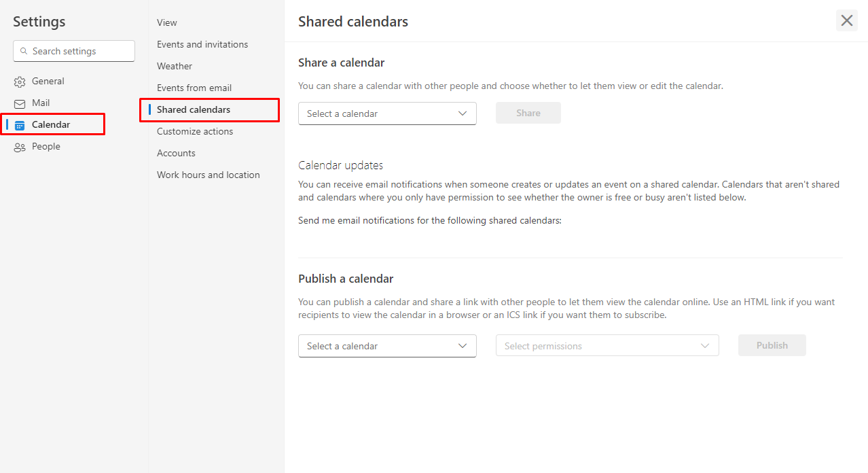This screenshot has width=868, height=473.
Task: Open Customize actions settings
Action: tap(195, 131)
